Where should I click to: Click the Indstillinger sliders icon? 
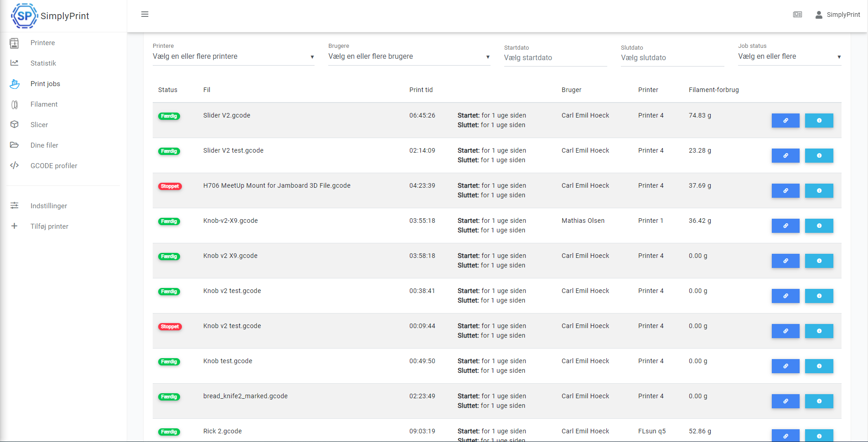pos(15,206)
